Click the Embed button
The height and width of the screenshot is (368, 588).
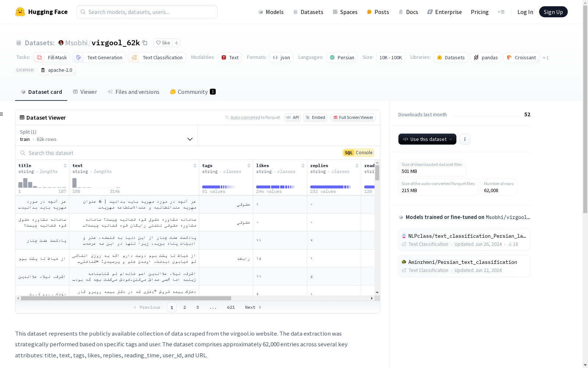point(315,117)
